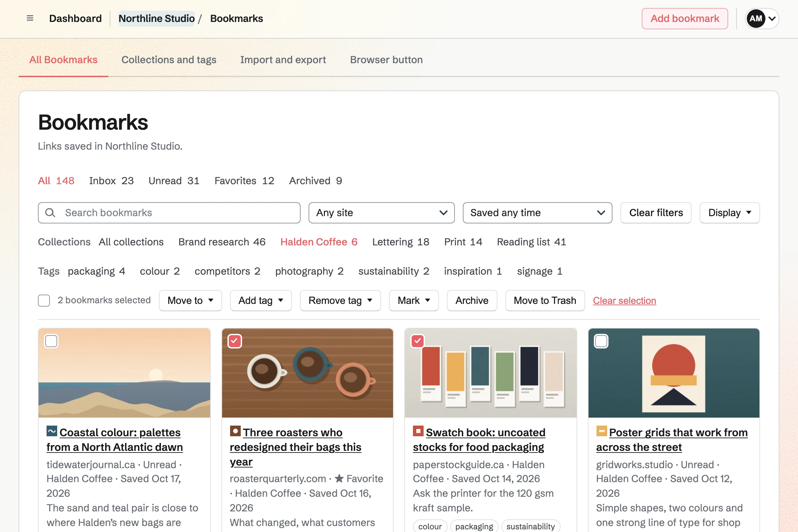Filter by Unread 31
This screenshot has height=532, width=798.
coord(174,181)
